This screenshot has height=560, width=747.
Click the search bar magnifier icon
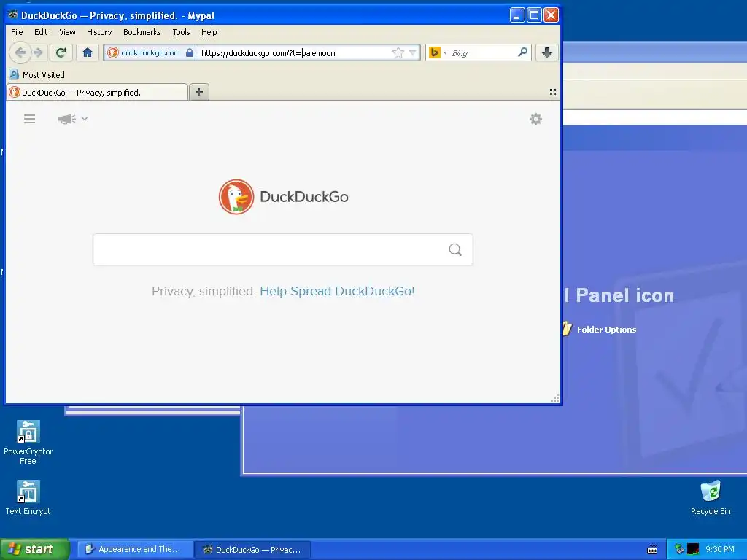(x=522, y=52)
